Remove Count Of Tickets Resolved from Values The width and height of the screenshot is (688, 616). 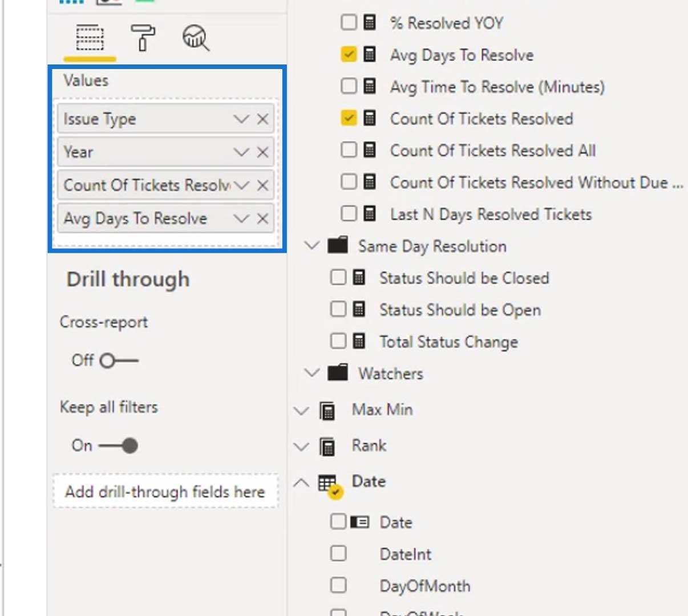click(262, 185)
